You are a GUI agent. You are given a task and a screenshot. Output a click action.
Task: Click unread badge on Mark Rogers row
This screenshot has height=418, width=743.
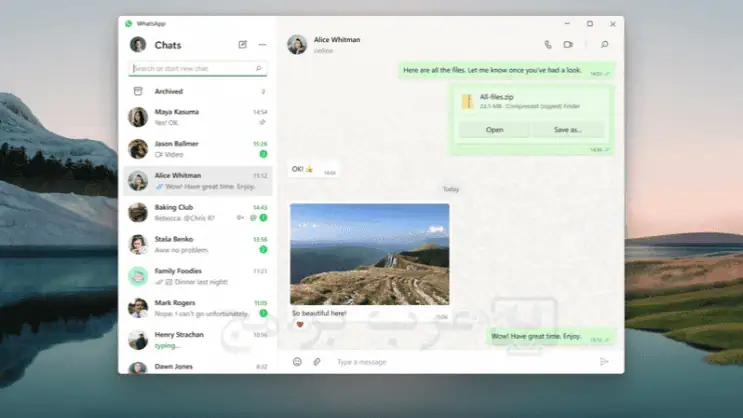pos(263,313)
